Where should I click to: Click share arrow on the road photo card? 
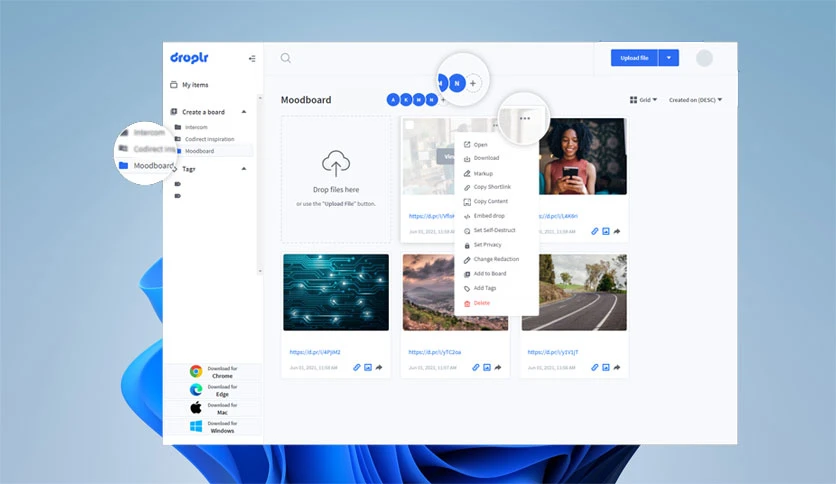(x=617, y=367)
